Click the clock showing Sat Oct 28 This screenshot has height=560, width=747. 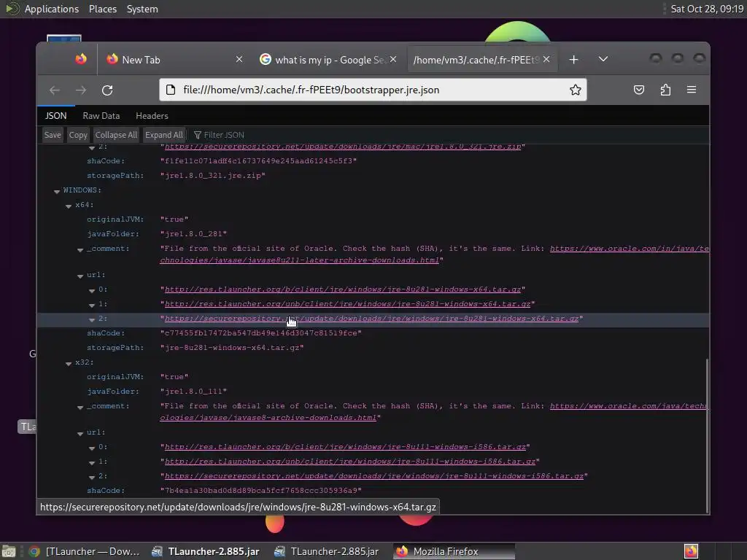pyautogui.click(x=707, y=9)
